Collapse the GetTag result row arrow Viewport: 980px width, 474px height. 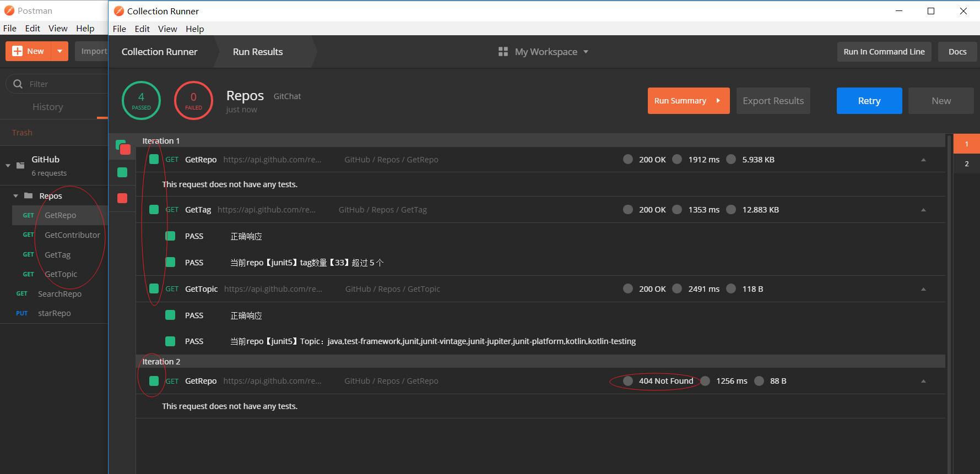tap(923, 210)
